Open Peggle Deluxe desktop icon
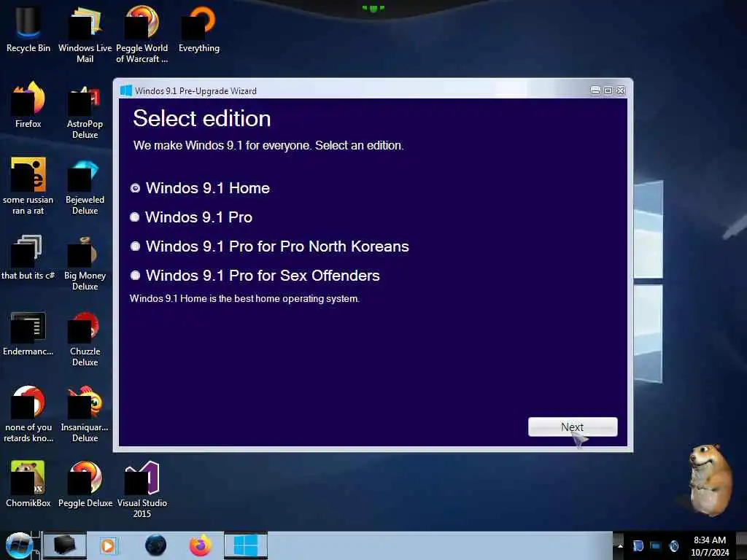The height and width of the screenshot is (560, 747). point(85,483)
